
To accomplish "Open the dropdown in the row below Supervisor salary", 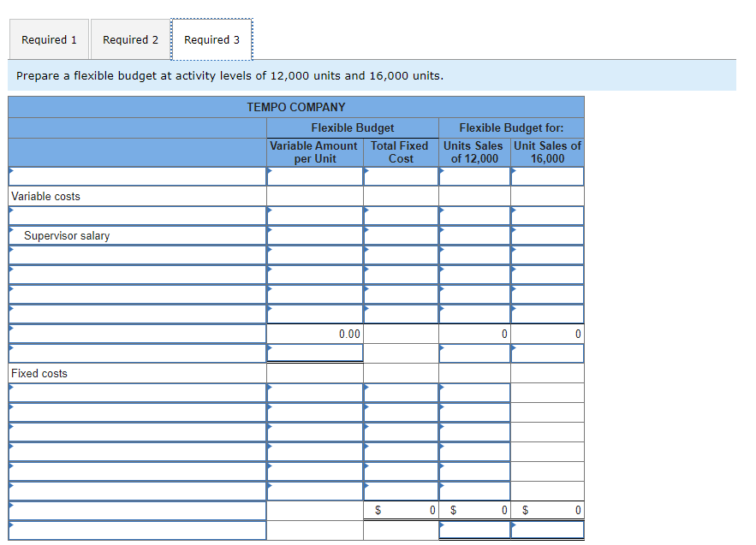I will pos(128,255).
